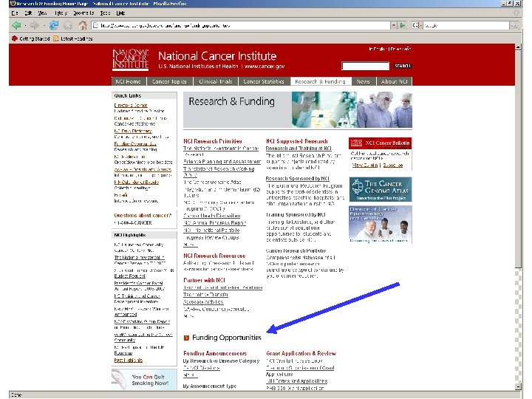Go back with the green back arrow
Viewport: 532px width, 399px height.
pos(16,25)
